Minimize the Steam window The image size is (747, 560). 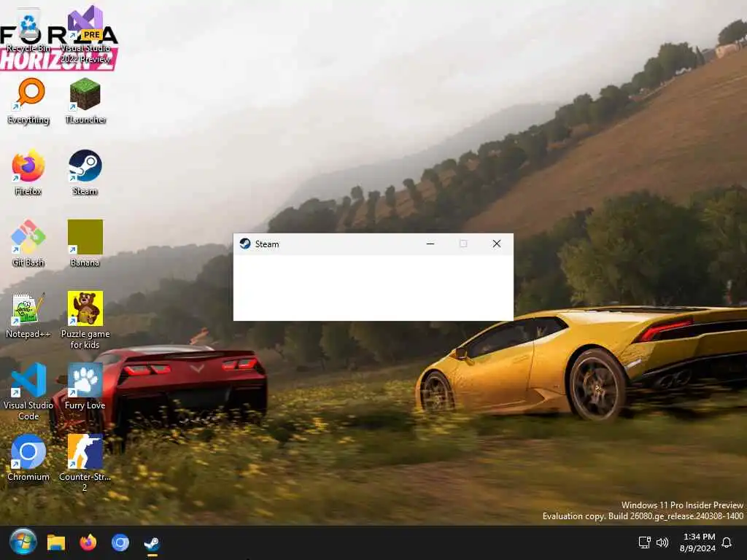430,244
